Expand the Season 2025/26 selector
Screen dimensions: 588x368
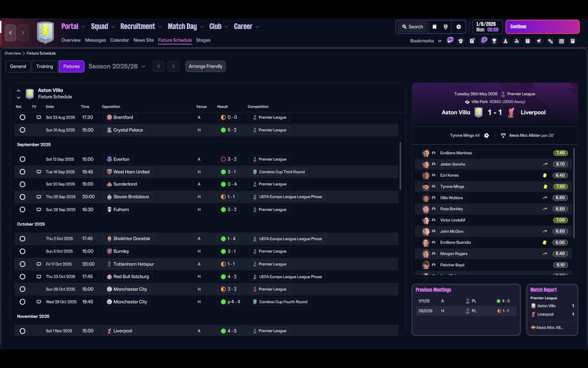click(x=117, y=66)
